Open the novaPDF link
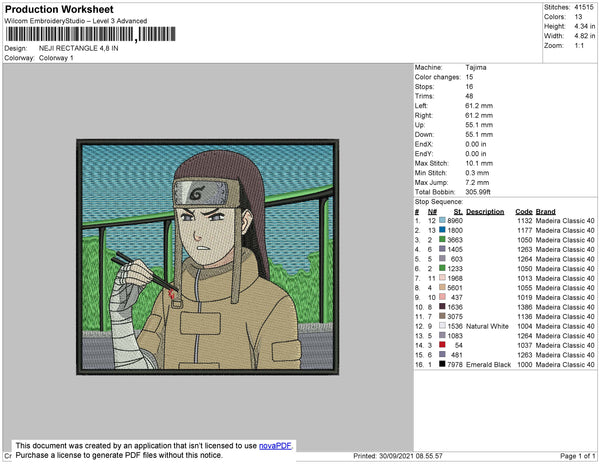This screenshot has width=600, height=464. point(275,446)
